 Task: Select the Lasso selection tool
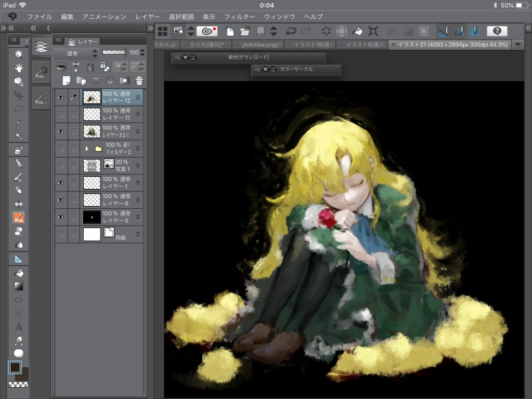pyautogui.click(x=19, y=108)
